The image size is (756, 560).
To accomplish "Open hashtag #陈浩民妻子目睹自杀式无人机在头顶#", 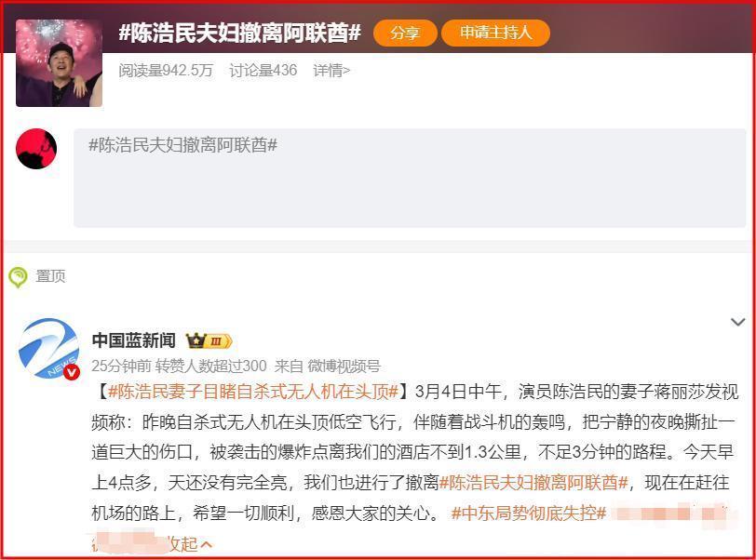I will point(253,392).
